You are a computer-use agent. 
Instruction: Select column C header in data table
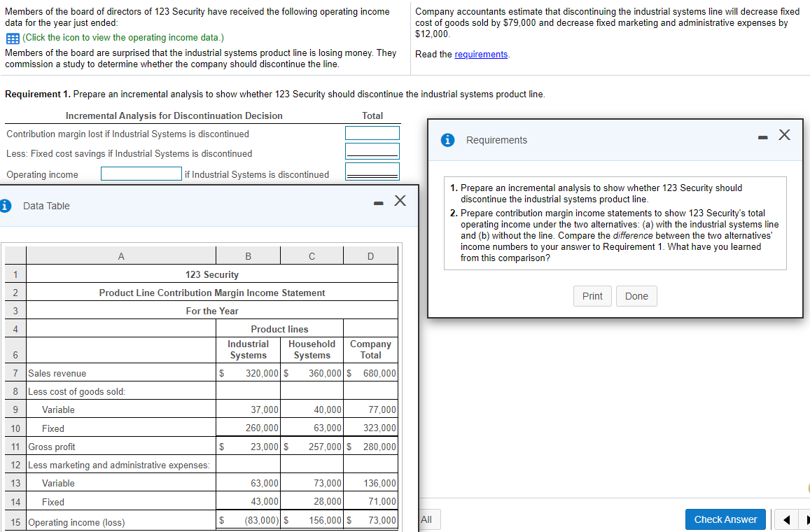[312, 255]
